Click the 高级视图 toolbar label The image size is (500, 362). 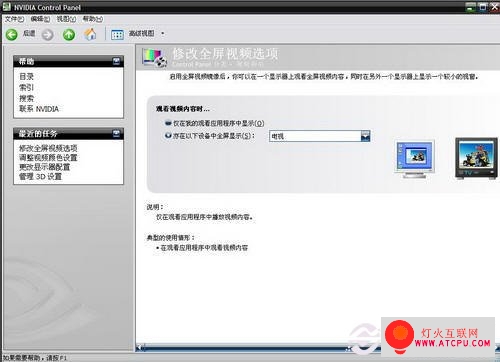pos(142,33)
